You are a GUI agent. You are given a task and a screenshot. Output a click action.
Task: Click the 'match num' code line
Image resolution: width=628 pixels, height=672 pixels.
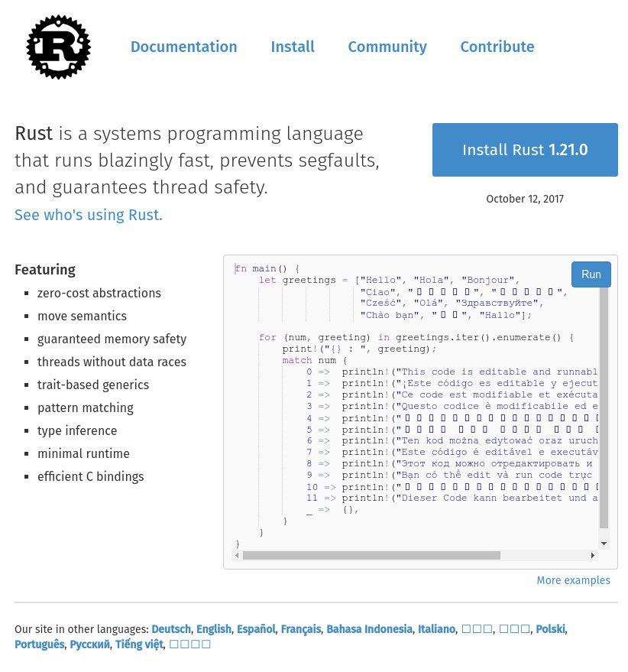tap(315, 360)
